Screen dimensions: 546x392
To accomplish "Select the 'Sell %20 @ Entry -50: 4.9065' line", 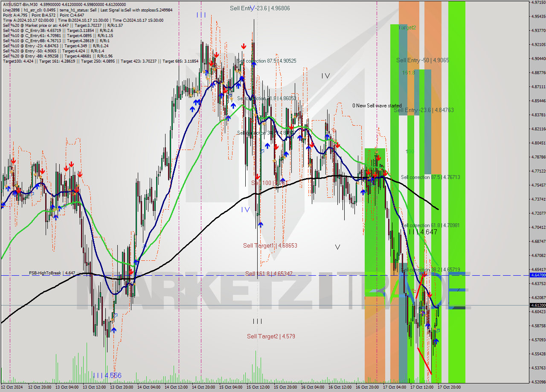I will pos(53,51).
